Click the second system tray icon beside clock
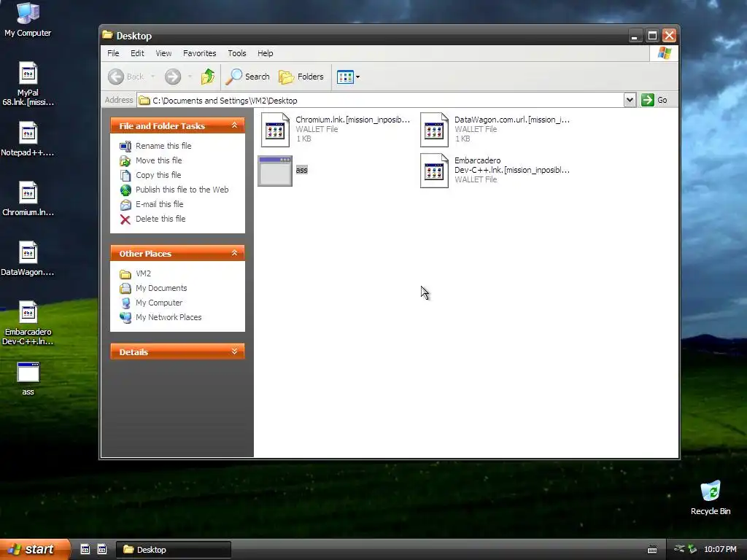 [692, 549]
